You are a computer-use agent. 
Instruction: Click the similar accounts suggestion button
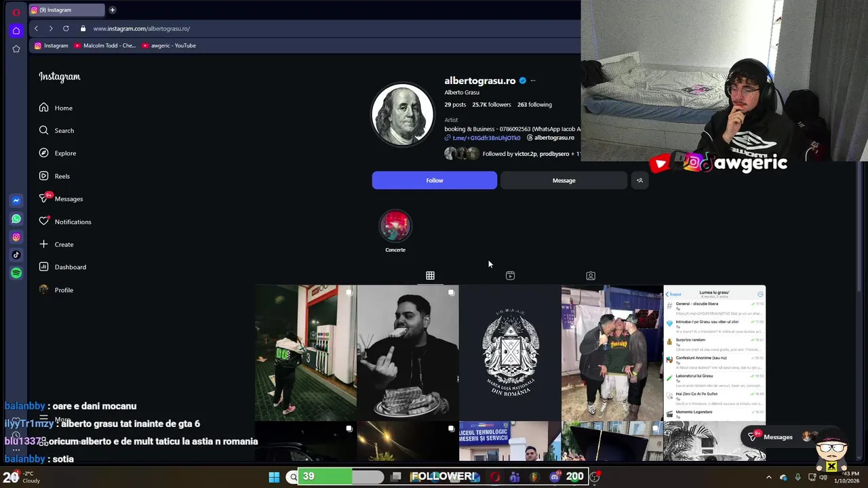tap(639, 180)
